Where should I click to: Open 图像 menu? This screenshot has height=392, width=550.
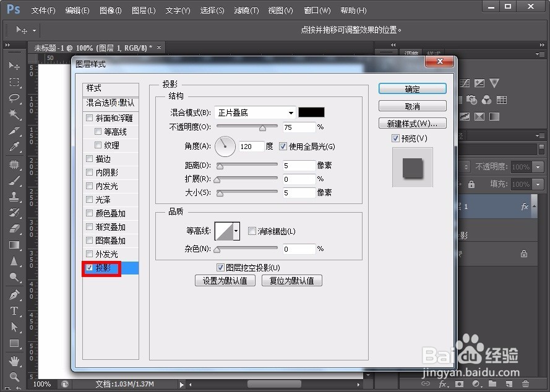tap(111, 11)
